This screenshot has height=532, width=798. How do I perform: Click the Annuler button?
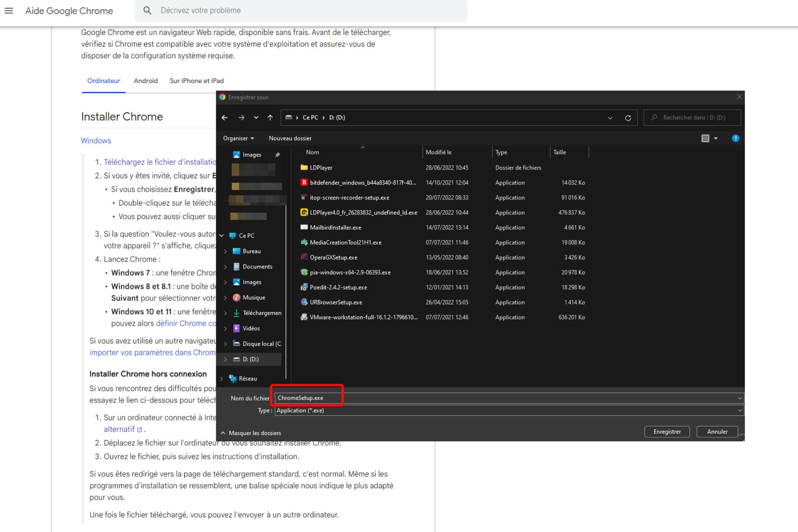tap(717, 431)
